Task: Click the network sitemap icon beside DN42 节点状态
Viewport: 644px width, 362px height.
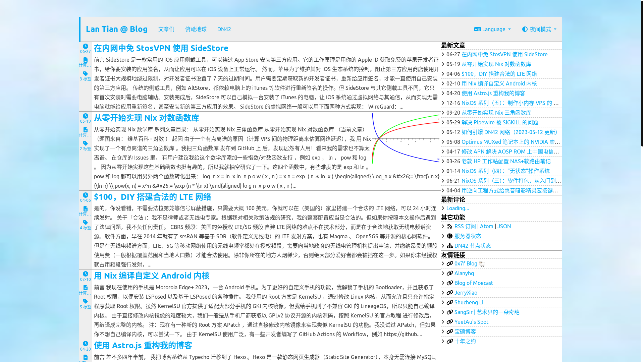Action: [x=450, y=246]
